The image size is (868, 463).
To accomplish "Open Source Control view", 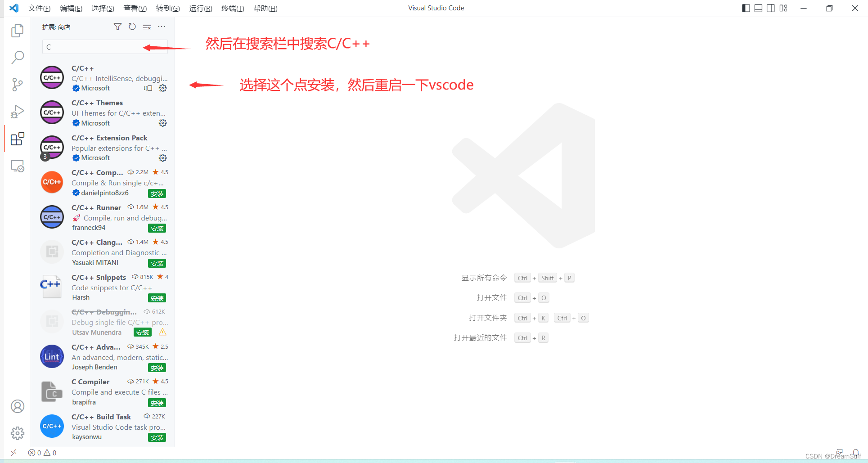I will click(18, 85).
